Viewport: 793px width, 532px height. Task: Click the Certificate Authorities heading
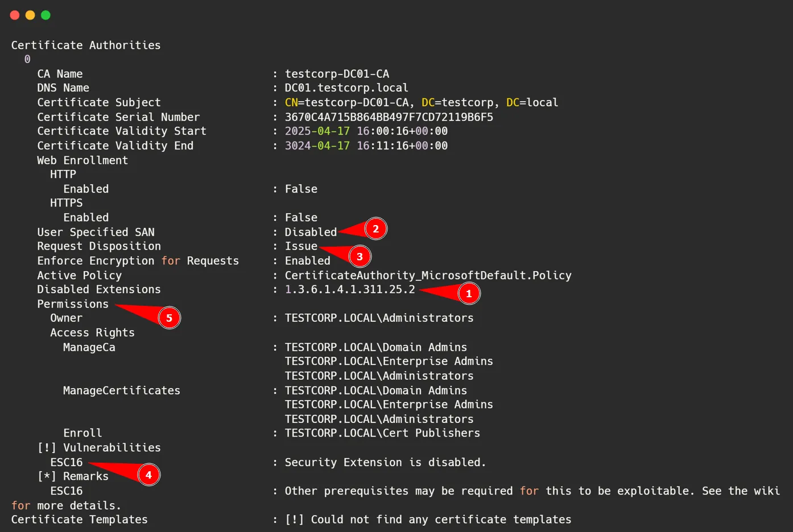click(86, 45)
